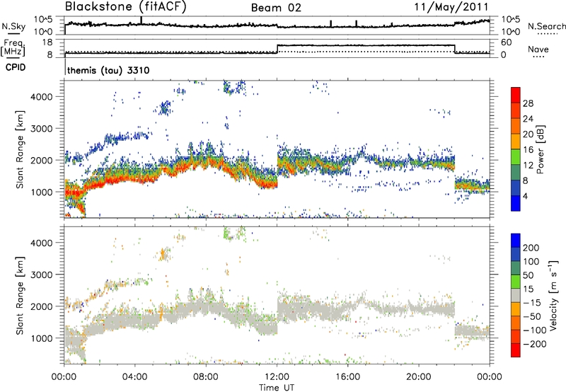
Task: Click the "−50" velocity colorbar tick
Action: click(x=533, y=316)
